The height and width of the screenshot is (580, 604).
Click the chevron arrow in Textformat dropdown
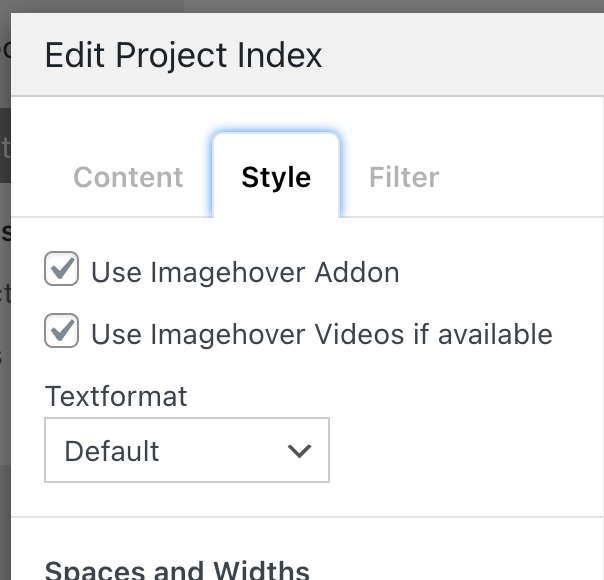point(299,451)
